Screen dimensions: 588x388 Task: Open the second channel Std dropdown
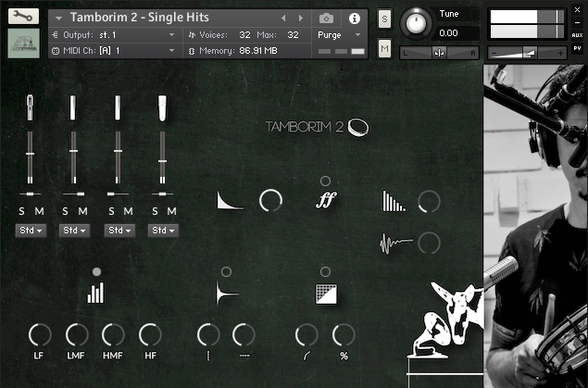(75, 231)
